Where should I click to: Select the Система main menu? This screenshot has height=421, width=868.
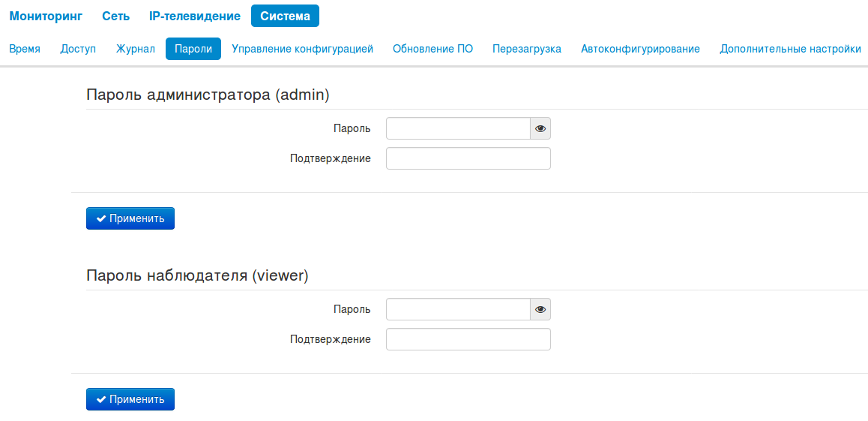(x=285, y=16)
